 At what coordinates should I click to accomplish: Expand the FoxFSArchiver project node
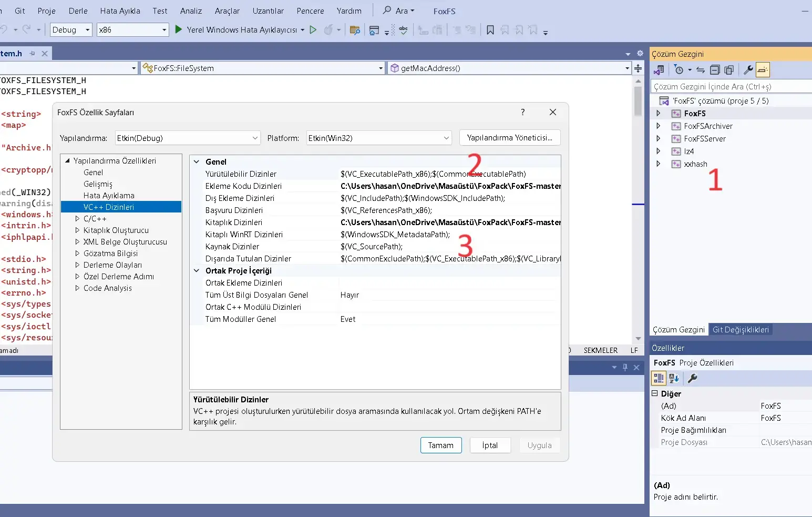[x=658, y=126]
